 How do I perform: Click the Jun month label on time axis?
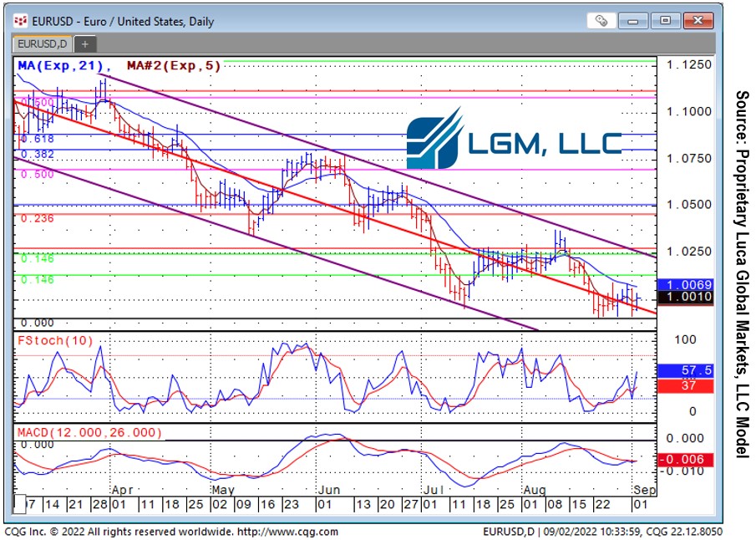point(329,491)
